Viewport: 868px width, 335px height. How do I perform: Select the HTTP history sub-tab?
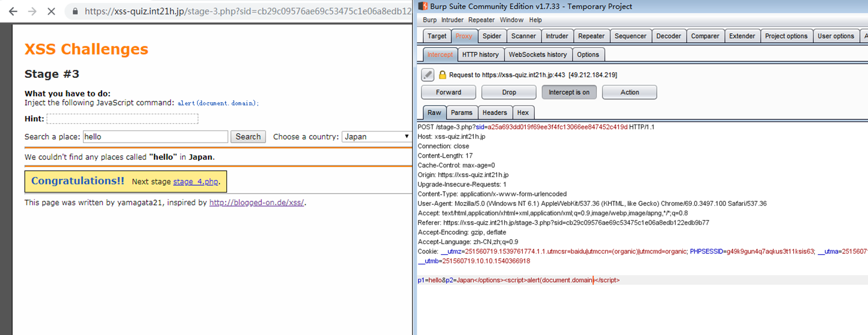[480, 55]
